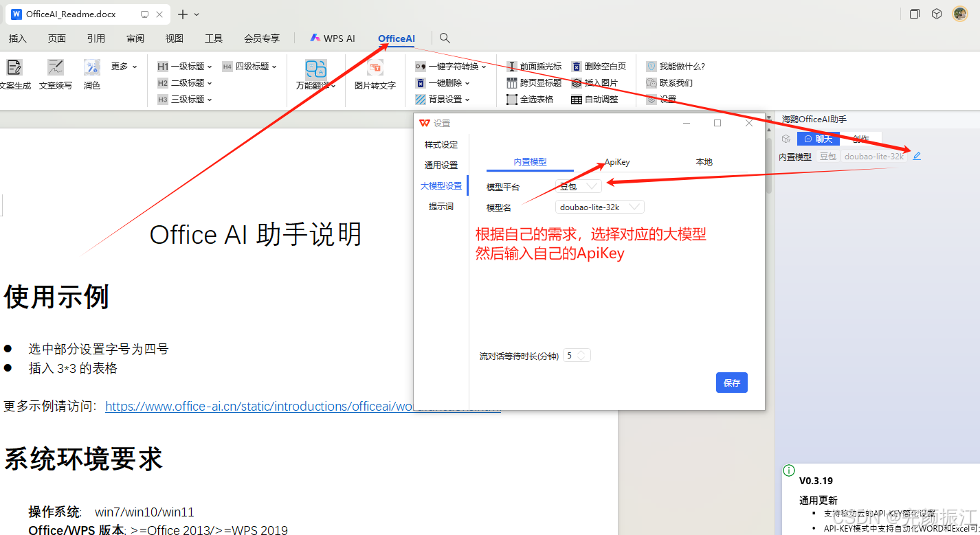Click the 保存 save button

(x=732, y=383)
